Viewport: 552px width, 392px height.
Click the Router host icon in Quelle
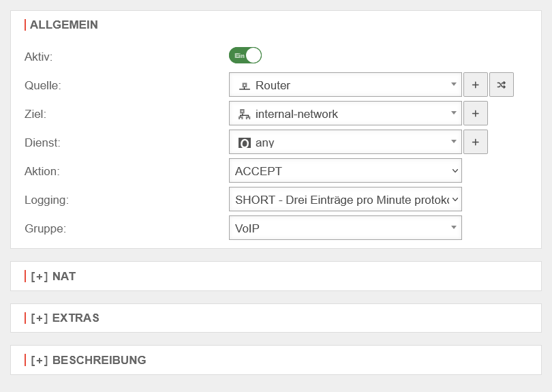[x=245, y=86]
